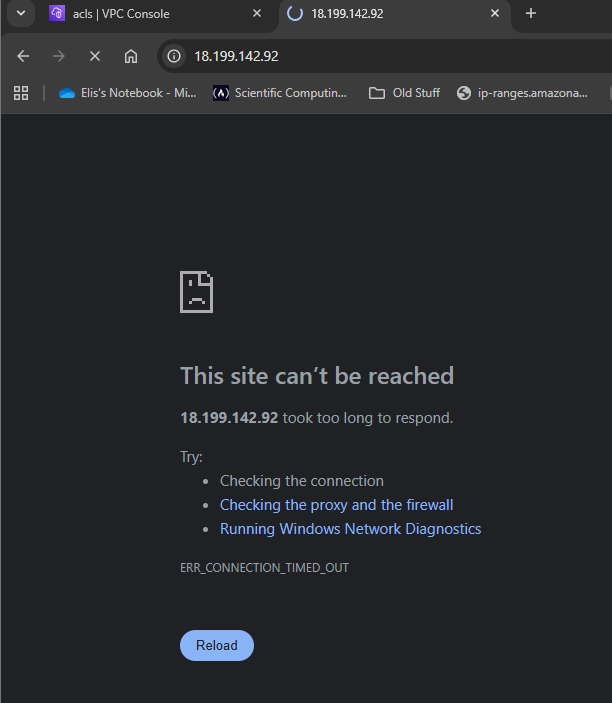Open the Scientific Computing bookmark
Viewport: 612px width, 703px height.
coord(281,93)
